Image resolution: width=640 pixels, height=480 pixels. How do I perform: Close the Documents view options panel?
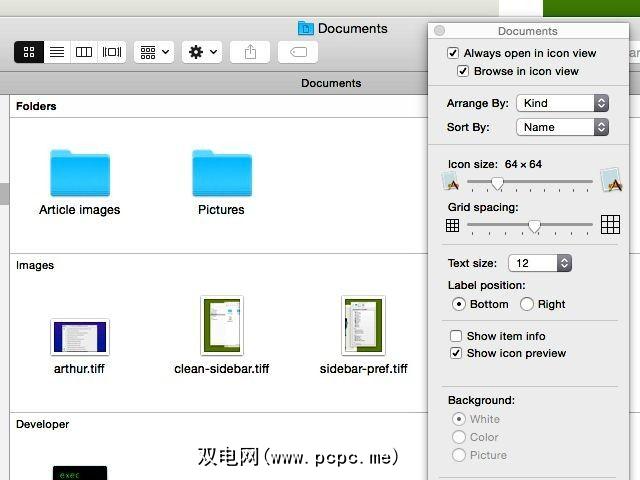tap(440, 31)
